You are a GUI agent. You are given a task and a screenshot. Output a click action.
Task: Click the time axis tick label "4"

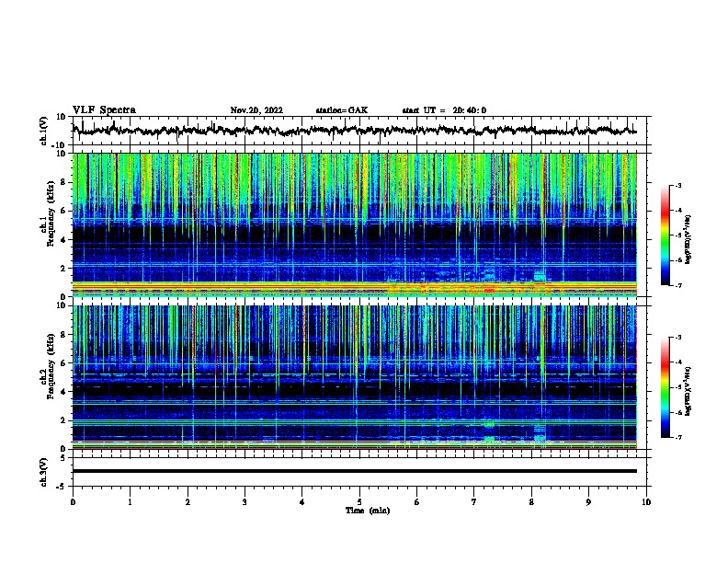coord(302,502)
